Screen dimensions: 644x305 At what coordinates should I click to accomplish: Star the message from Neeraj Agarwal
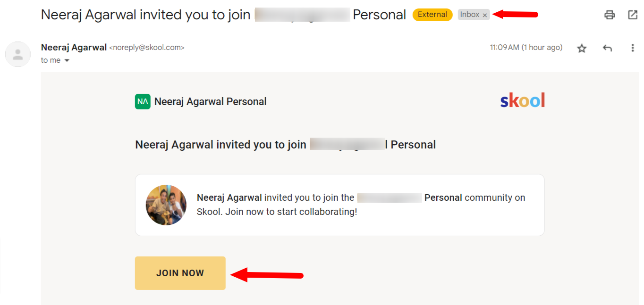point(582,48)
